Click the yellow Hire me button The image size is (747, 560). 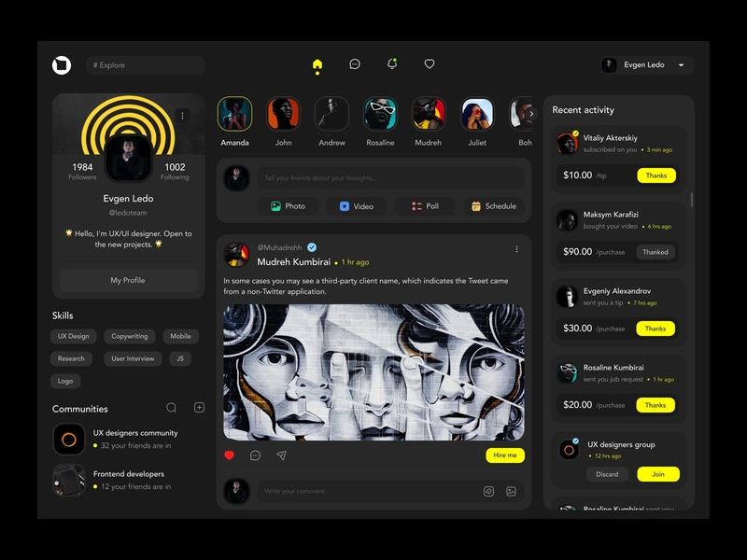505,455
